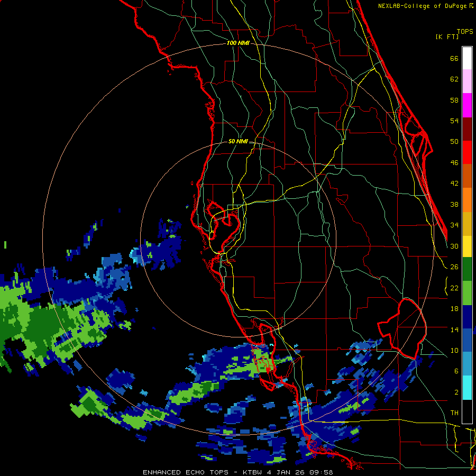Screen dimensions: 476x476
Task: Select the magenta legend color band
Action: (467, 105)
